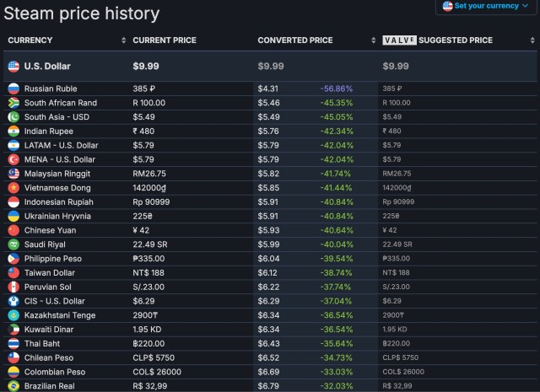Screen dimensions: 540x392
Task: Click the 2900₸ current price cell
Action: click(x=145, y=315)
